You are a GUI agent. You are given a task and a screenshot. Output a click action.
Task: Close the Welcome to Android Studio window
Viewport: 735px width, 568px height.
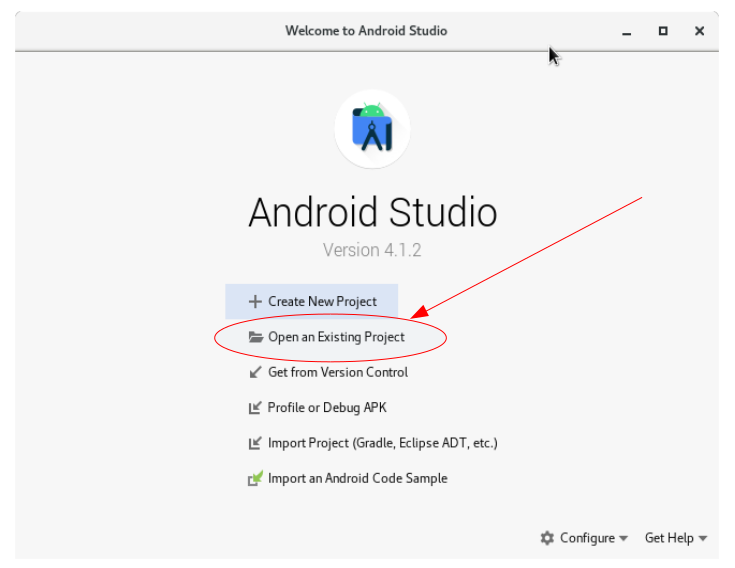699,31
